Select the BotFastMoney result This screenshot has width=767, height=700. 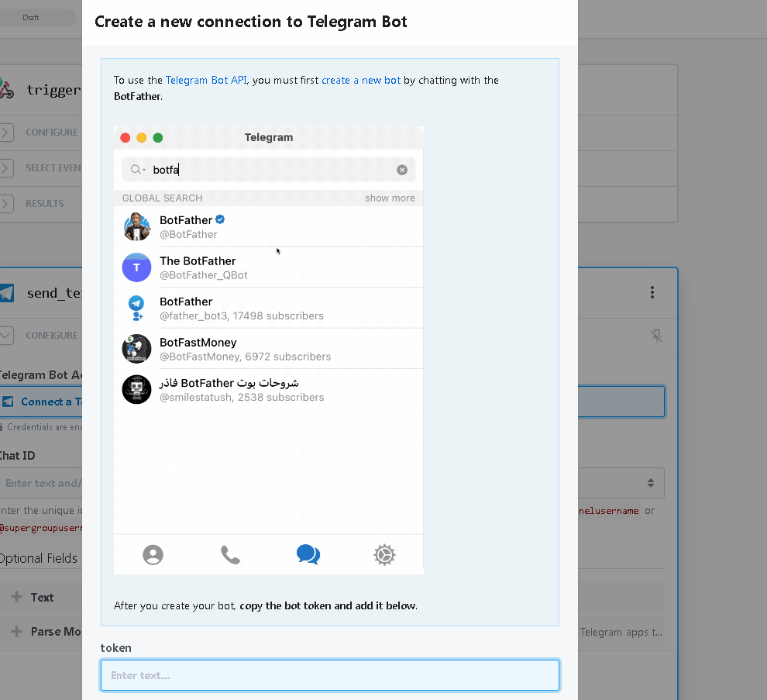(269, 349)
